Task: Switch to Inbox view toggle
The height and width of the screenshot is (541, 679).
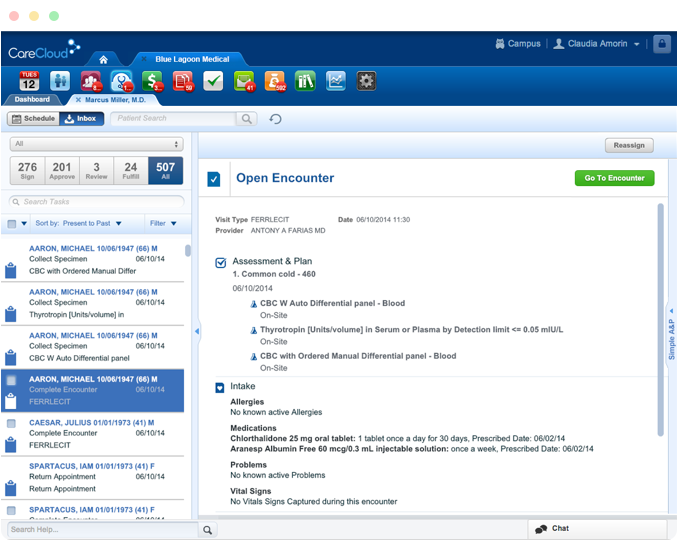Action: (x=82, y=119)
